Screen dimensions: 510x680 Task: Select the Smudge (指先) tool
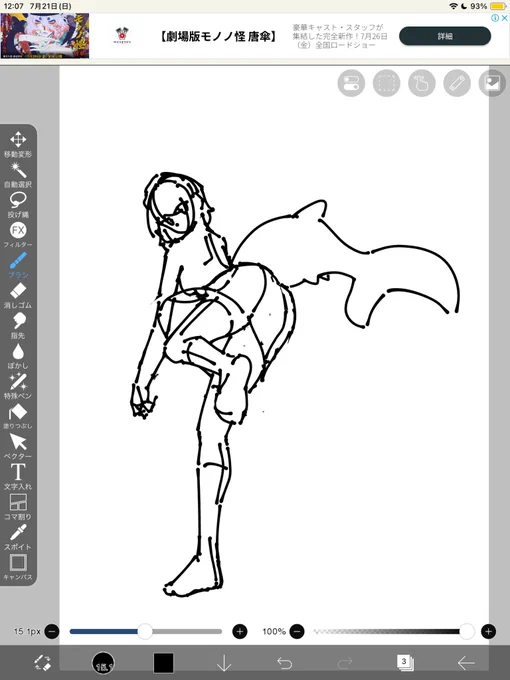pyautogui.click(x=18, y=326)
